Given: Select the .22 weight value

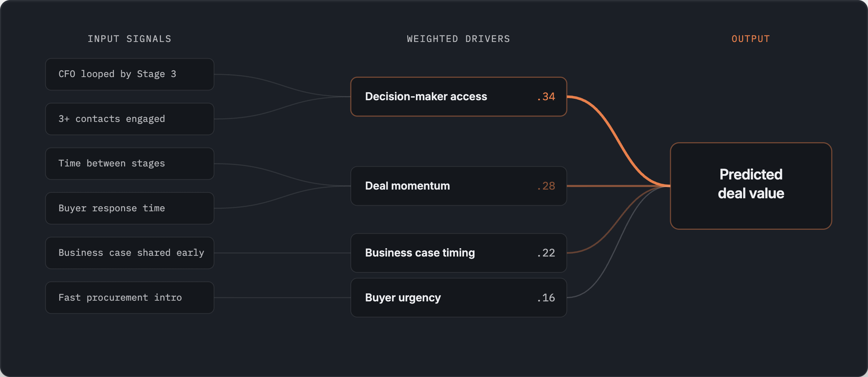Looking at the screenshot, I should coord(546,253).
